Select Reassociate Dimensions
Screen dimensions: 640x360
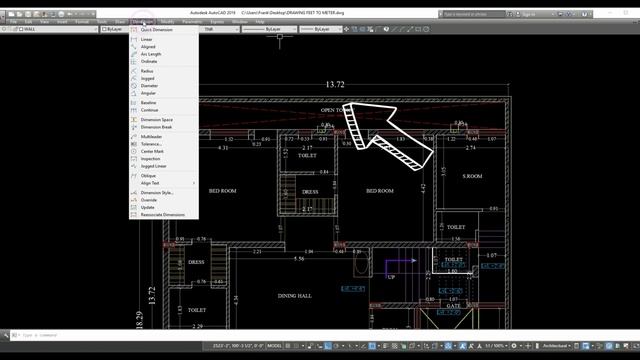pyautogui.click(x=164, y=215)
